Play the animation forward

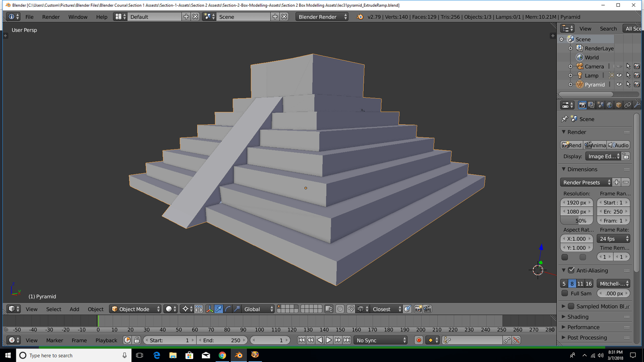click(x=329, y=340)
